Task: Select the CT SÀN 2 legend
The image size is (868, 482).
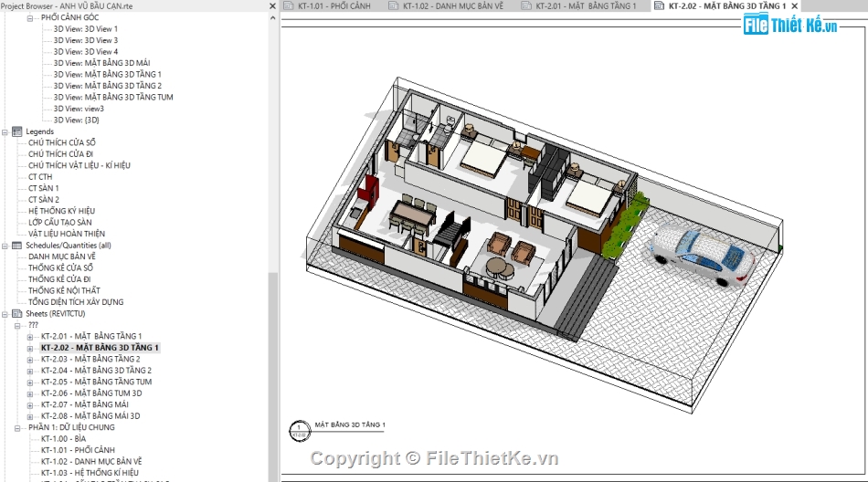Action: (44, 200)
